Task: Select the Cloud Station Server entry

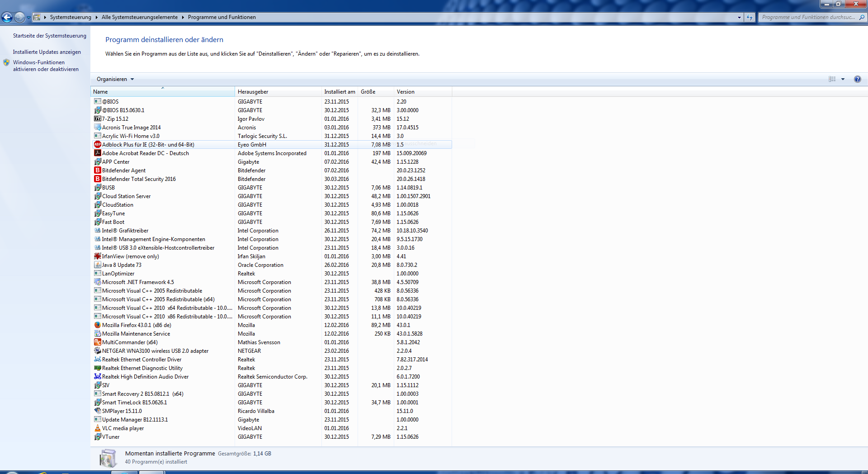Action: (x=271, y=196)
